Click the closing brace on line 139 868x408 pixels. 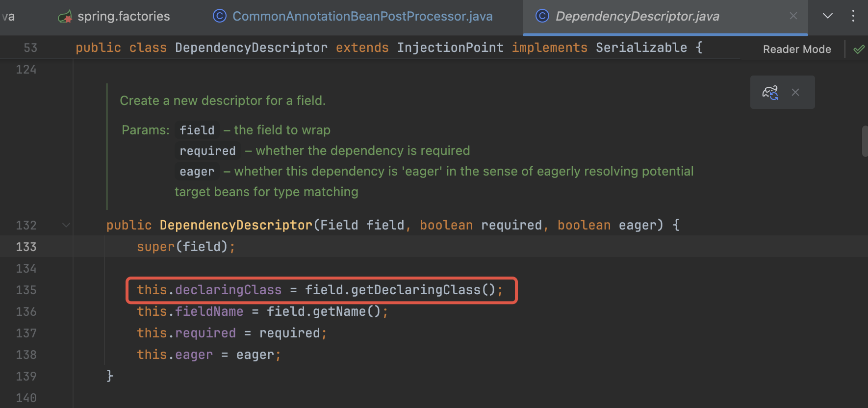pos(110,376)
